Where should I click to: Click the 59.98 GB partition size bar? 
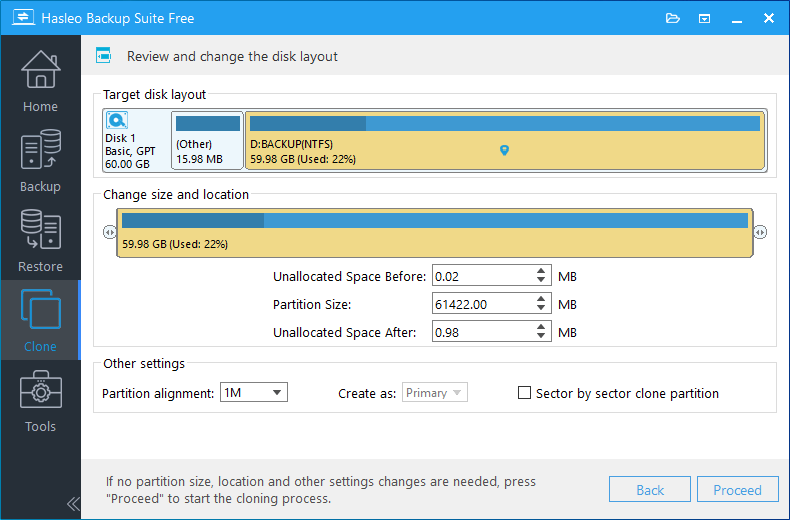point(435,233)
